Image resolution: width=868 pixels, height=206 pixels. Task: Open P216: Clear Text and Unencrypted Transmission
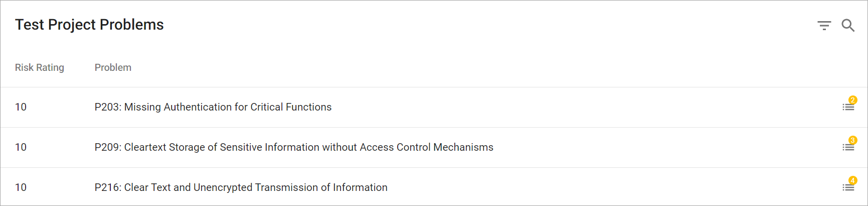241,187
